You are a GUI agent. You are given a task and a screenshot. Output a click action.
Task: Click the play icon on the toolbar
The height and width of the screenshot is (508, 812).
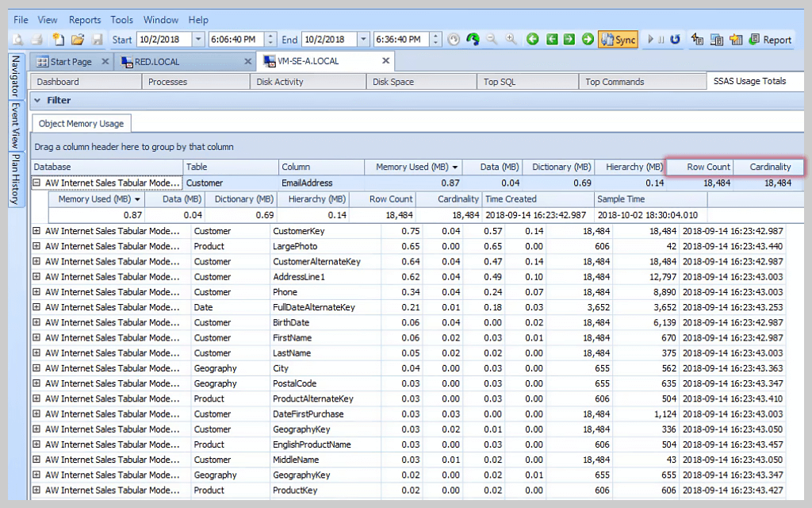[649, 39]
